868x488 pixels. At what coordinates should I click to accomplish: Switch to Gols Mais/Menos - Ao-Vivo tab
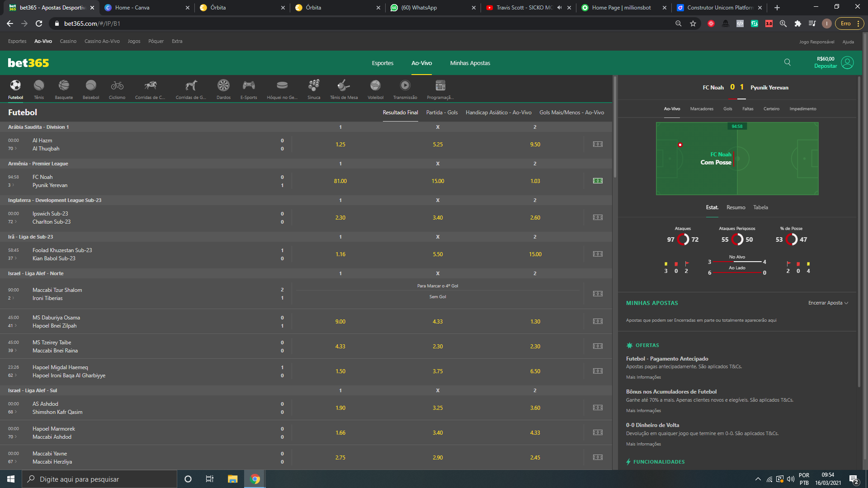(x=571, y=113)
